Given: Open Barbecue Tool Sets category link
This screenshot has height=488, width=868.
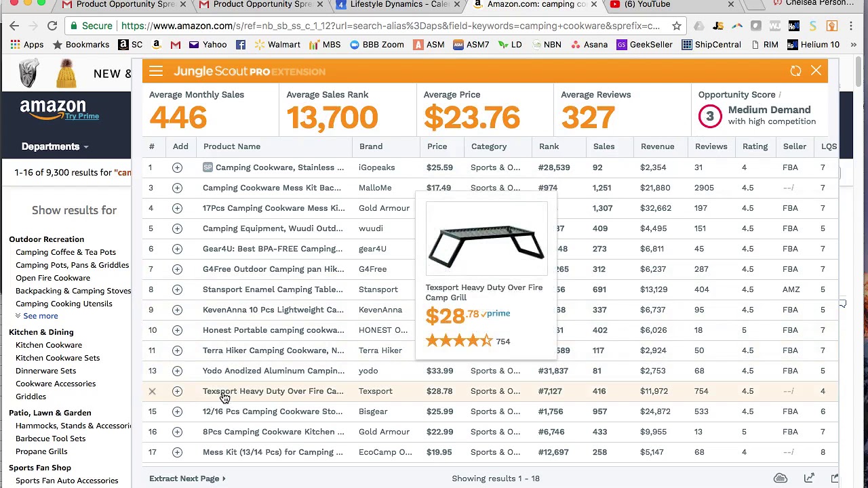Looking at the screenshot, I should [50, 439].
